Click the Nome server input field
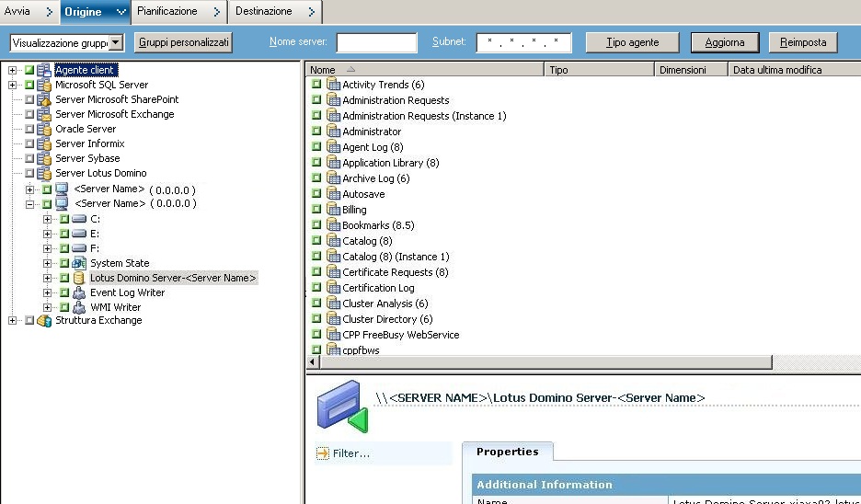Viewport: 861px width, 504px height. pos(376,42)
